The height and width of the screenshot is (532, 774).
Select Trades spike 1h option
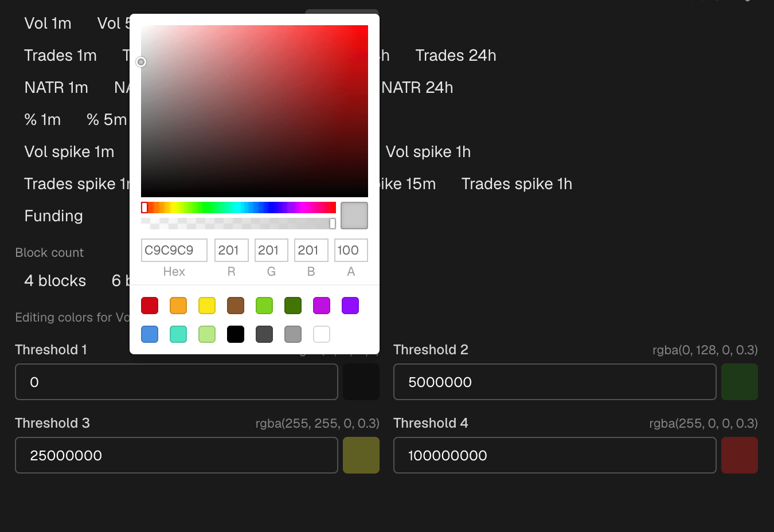(517, 184)
